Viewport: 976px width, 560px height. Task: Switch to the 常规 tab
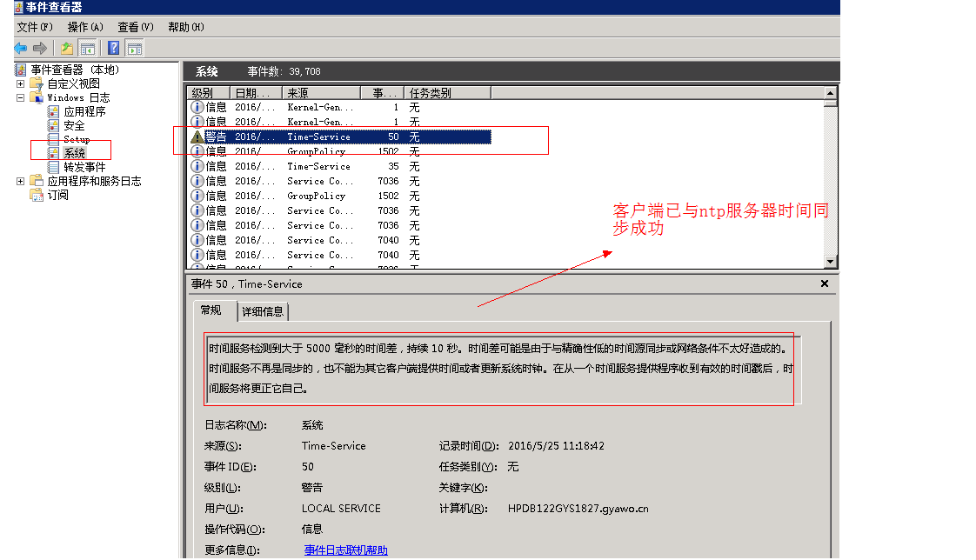coord(211,310)
